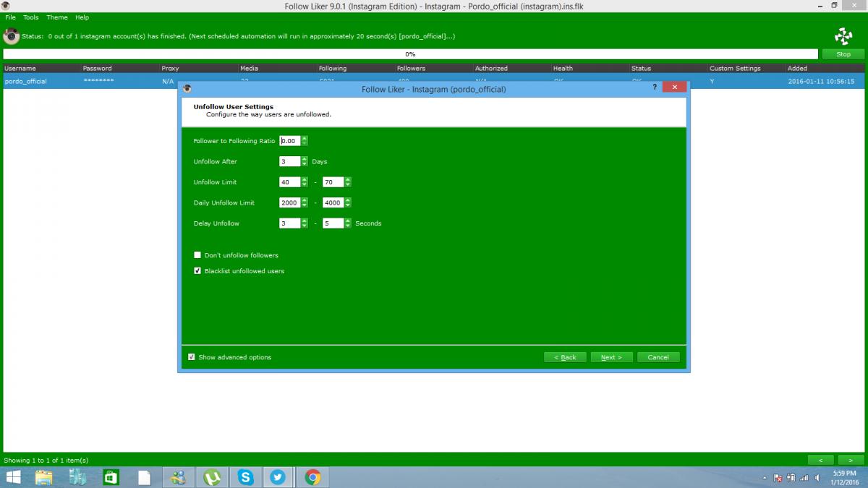The image size is (868, 488).
Task: Click the Follower to Following Ratio field
Action: [290, 141]
